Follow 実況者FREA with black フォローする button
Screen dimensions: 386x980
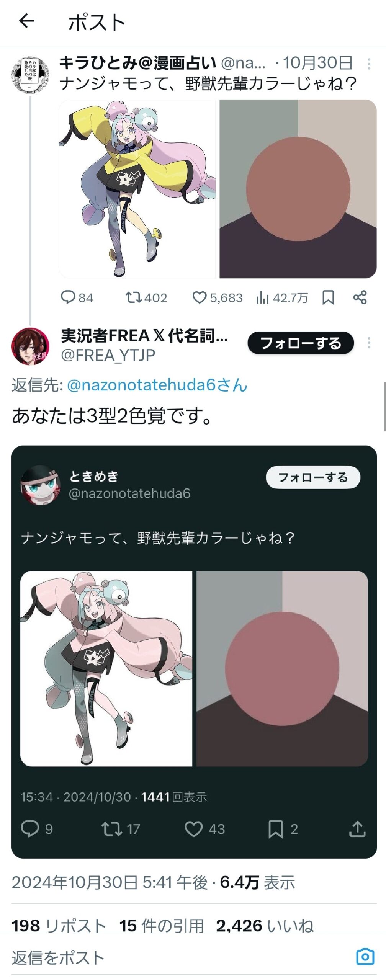(301, 343)
